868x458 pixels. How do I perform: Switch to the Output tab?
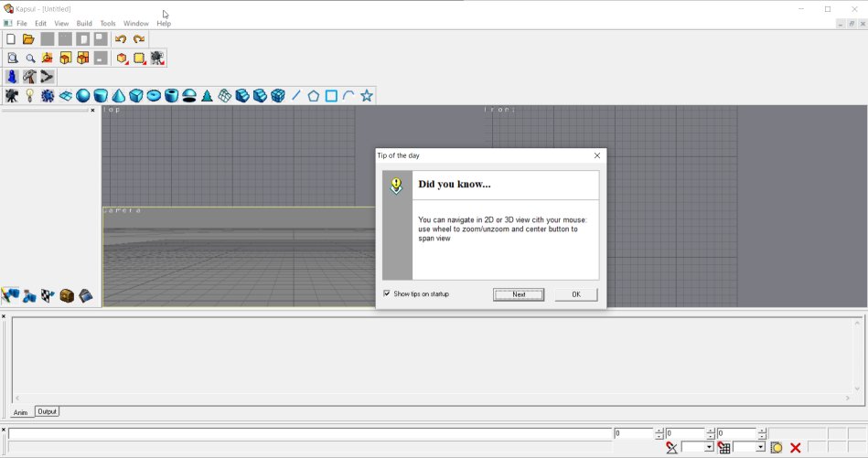pyautogui.click(x=47, y=411)
